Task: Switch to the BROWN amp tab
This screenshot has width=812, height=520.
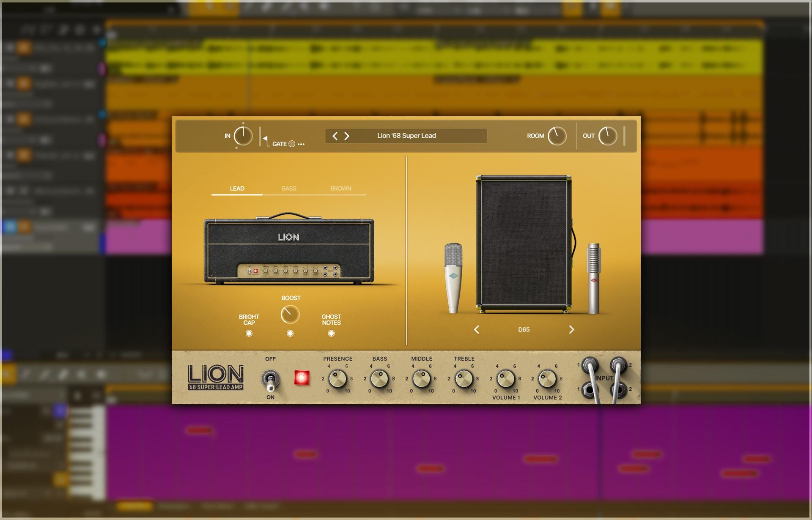Action: [x=340, y=189]
